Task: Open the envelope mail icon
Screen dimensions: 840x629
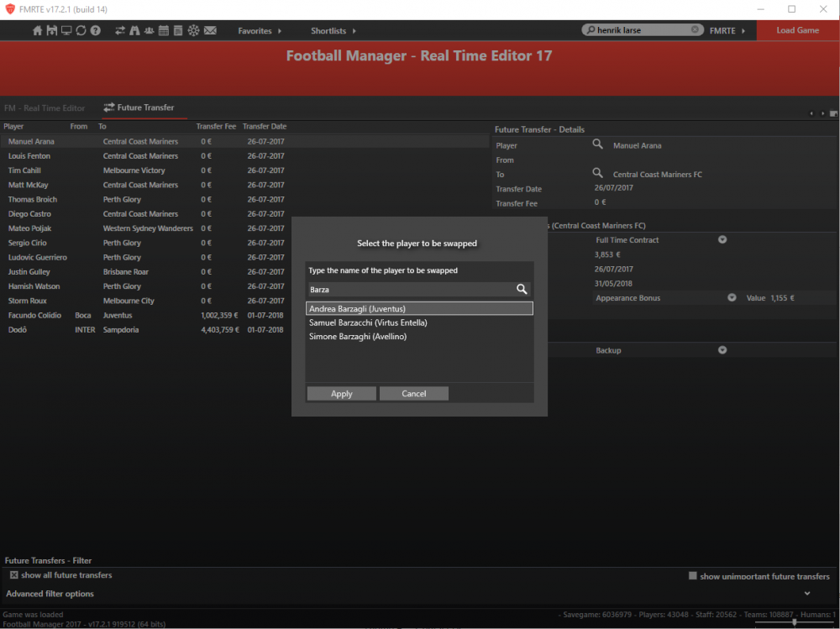Action: coord(211,30)
